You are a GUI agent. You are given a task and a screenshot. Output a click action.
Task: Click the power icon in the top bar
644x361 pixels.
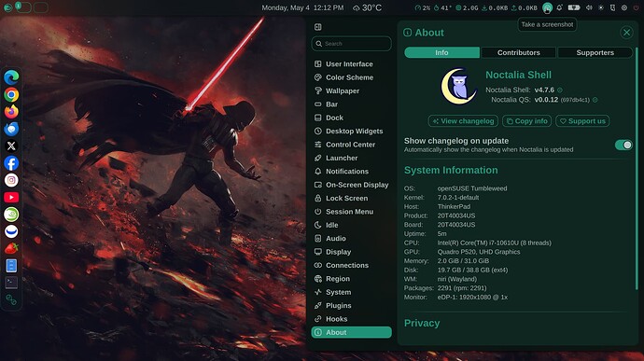pyautogui.click(x=636, y=7)
